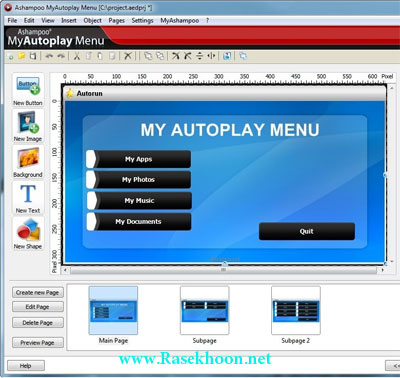400x378 pixels.
Task: Click the canvas horizontal scrollbar thumb
Action: click(223, 270)
